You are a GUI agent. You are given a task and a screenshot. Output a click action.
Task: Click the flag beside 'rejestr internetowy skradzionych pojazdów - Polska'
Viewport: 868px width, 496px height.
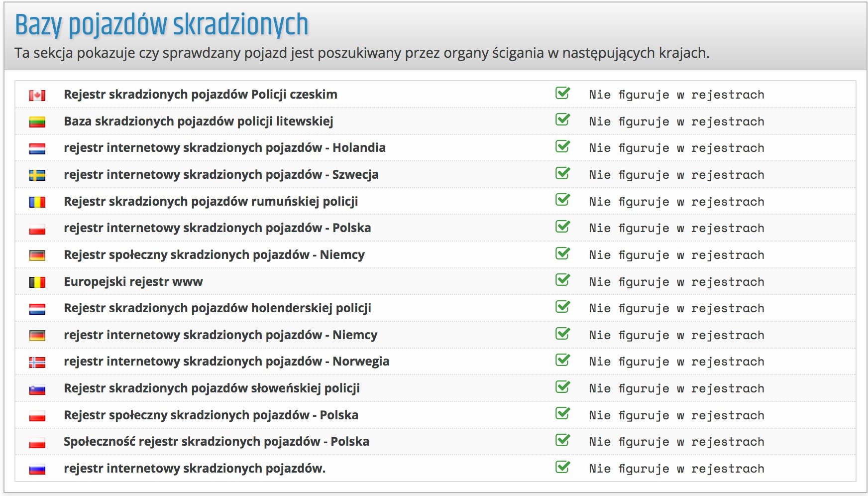click(x=37, y=229)
